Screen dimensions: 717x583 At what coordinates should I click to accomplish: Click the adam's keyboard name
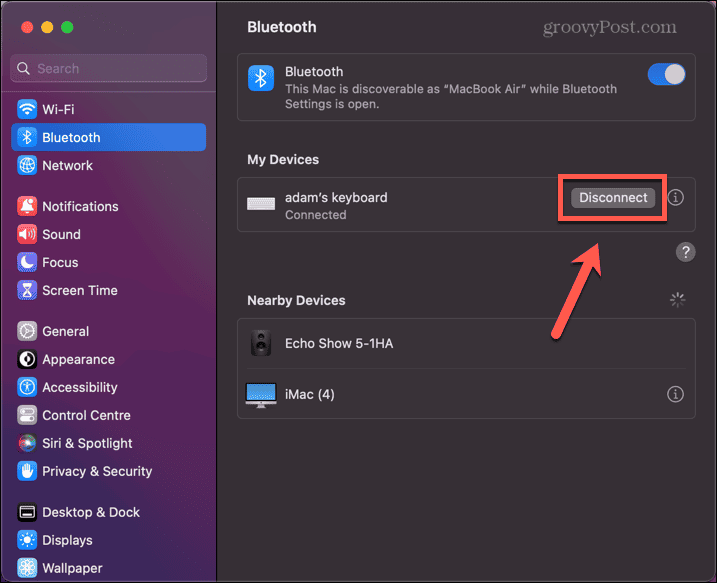tap(336, 198)
